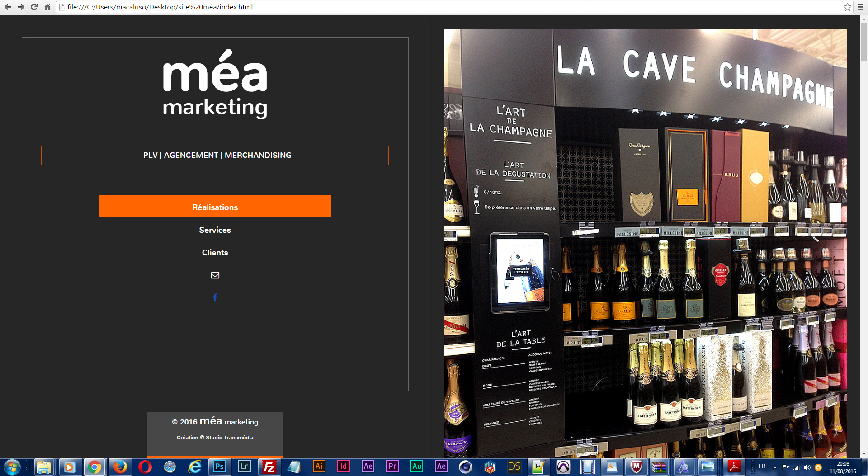
Task: Show hidden system tray icons
Action: coord(774,467)
